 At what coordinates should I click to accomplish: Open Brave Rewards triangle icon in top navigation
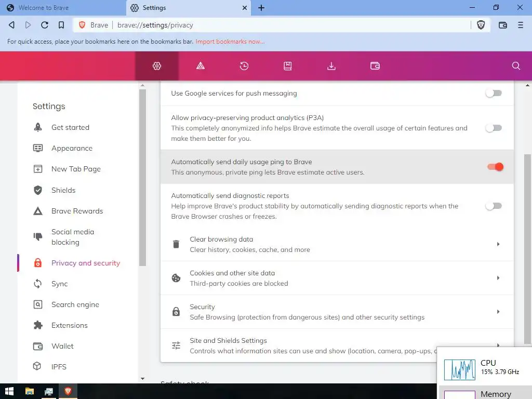click(200, 66)
